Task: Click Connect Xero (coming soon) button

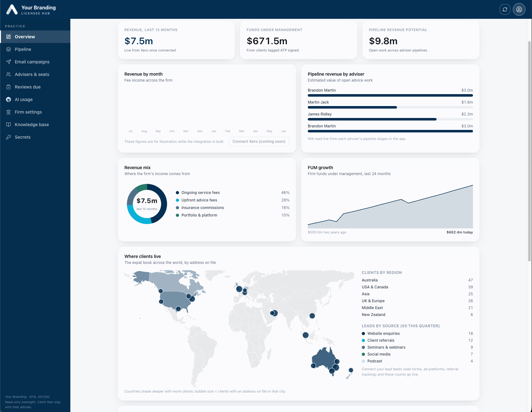Action: (x=259, y=142)
